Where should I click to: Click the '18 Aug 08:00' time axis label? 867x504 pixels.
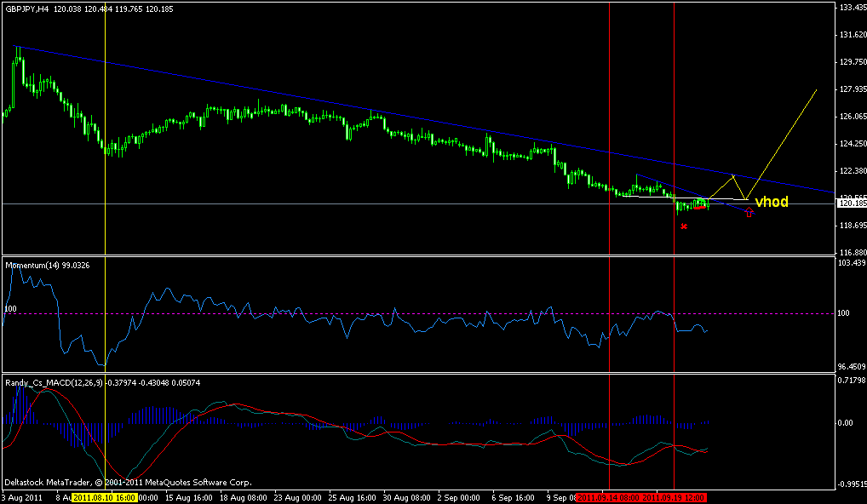[244, 498]
